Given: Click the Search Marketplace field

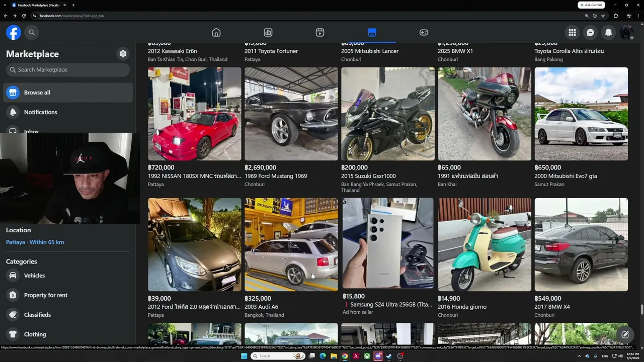Looking at the screenshot, I should [68, 70].
